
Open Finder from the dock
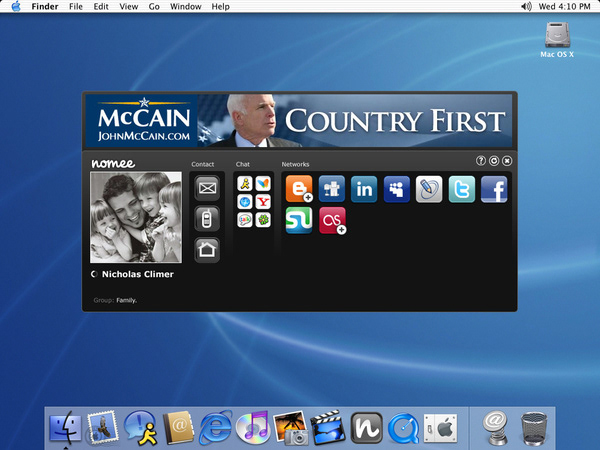65,427
